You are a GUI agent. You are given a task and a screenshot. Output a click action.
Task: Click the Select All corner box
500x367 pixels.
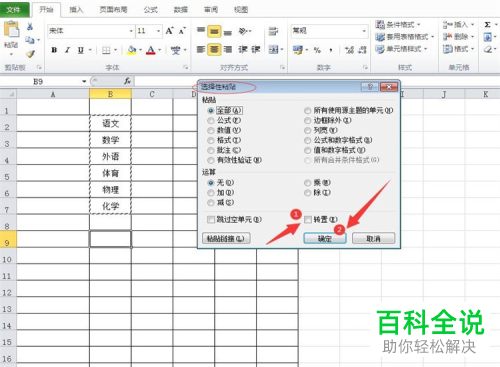click(x=8, y=94)
